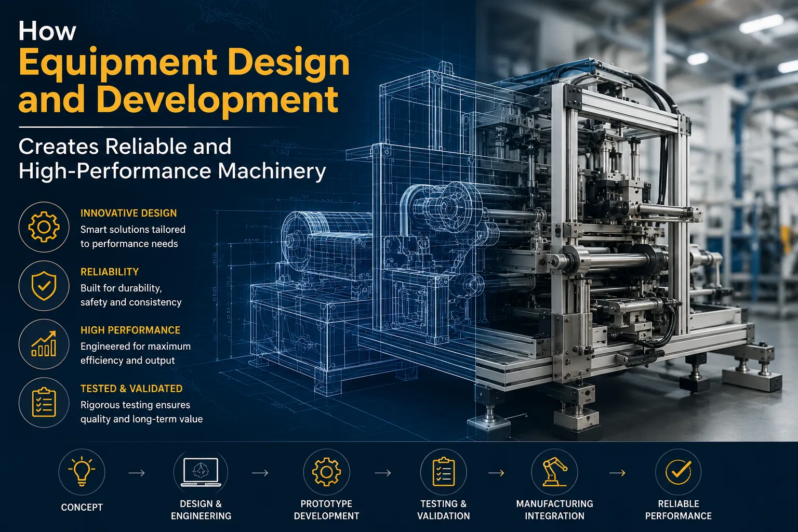
Task: Click the "efficiency and output" text line
Action: click(128, 361)
